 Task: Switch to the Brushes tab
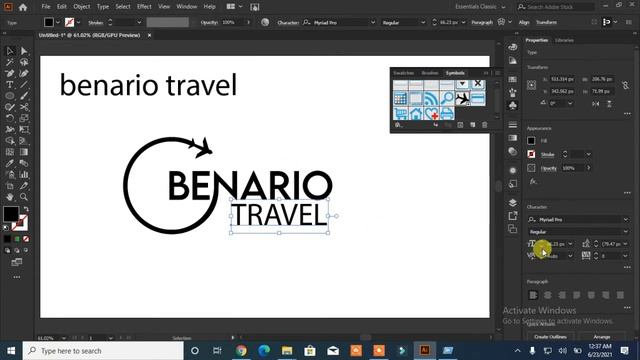(429, 73)
